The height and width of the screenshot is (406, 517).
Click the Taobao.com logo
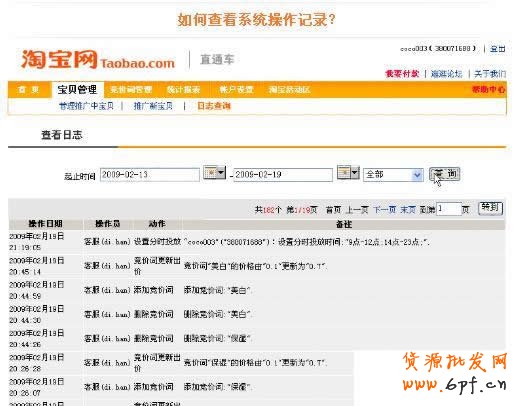[x=98, y=59]
